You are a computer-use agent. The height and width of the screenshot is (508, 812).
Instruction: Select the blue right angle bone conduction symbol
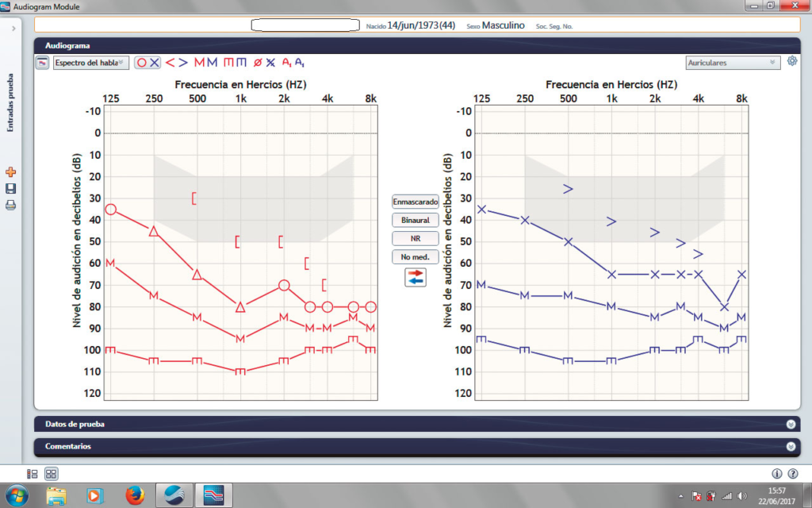pos(183,63)
